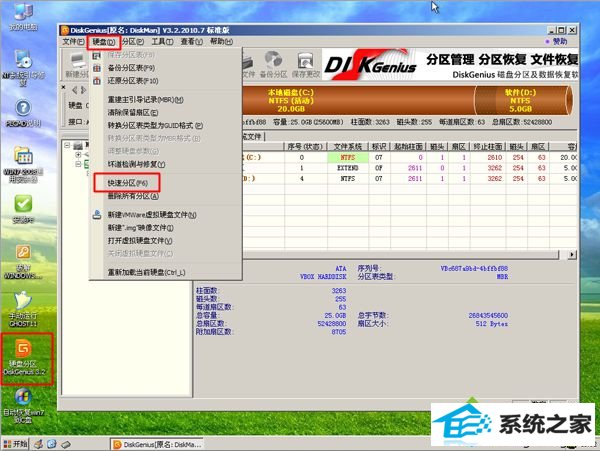Image resolution: width=600 pixels, height=451 pixels.
Task: Click 开始 Start button
Action: point(16,444)
